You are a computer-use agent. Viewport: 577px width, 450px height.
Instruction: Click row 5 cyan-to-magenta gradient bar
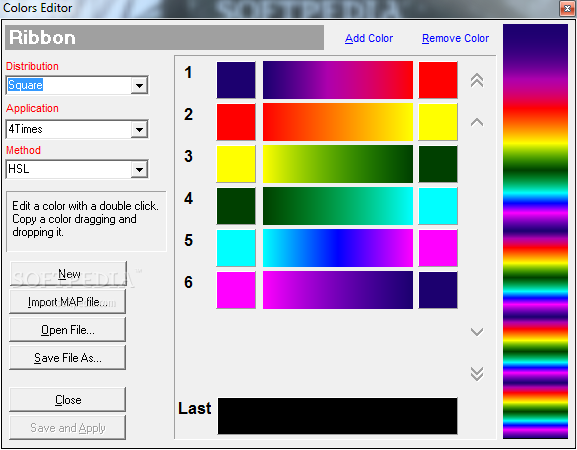[338, 248]
